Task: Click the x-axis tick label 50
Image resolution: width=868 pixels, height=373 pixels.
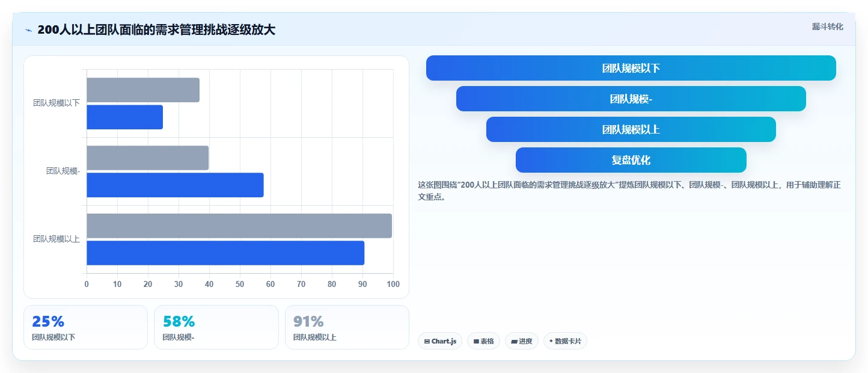Action: point(240,284)
